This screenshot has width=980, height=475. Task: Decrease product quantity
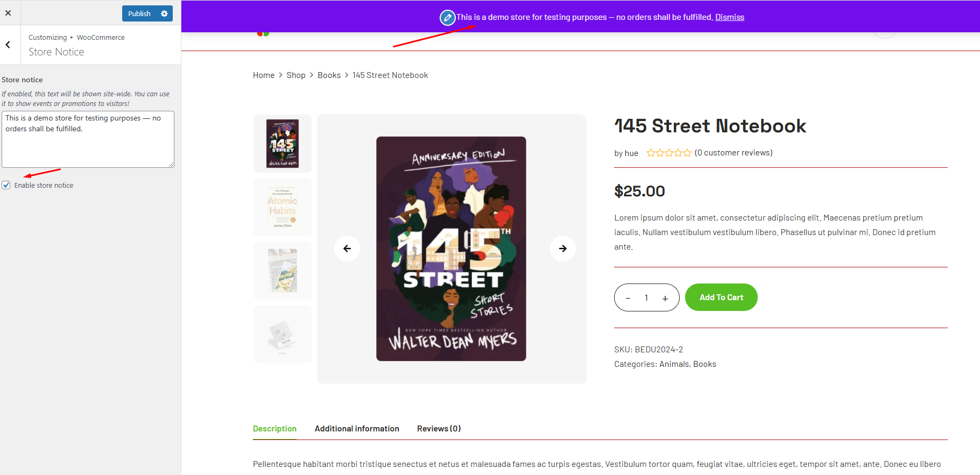pyautogui.click(x=628, y=298)
